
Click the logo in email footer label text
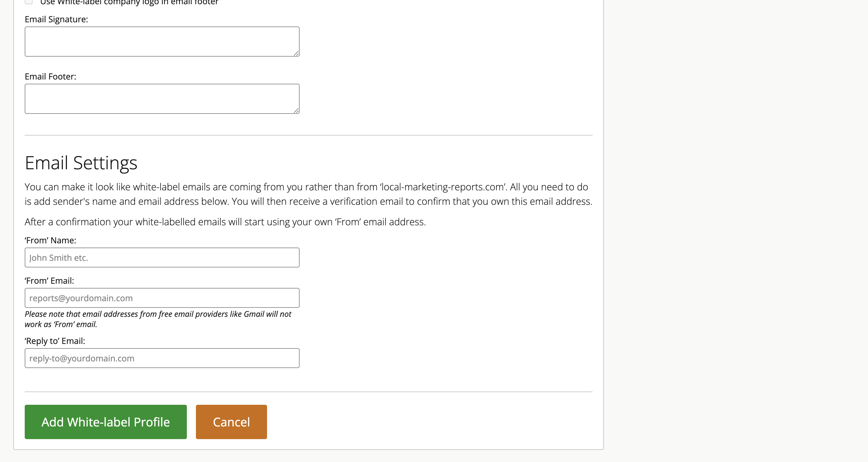[129, 2]
